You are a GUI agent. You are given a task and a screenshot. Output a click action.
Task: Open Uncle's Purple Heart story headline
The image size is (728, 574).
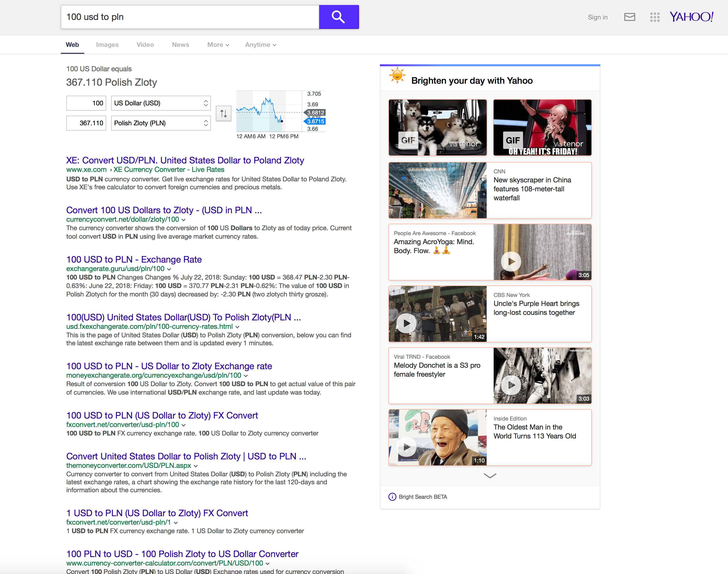click(536, 308)
